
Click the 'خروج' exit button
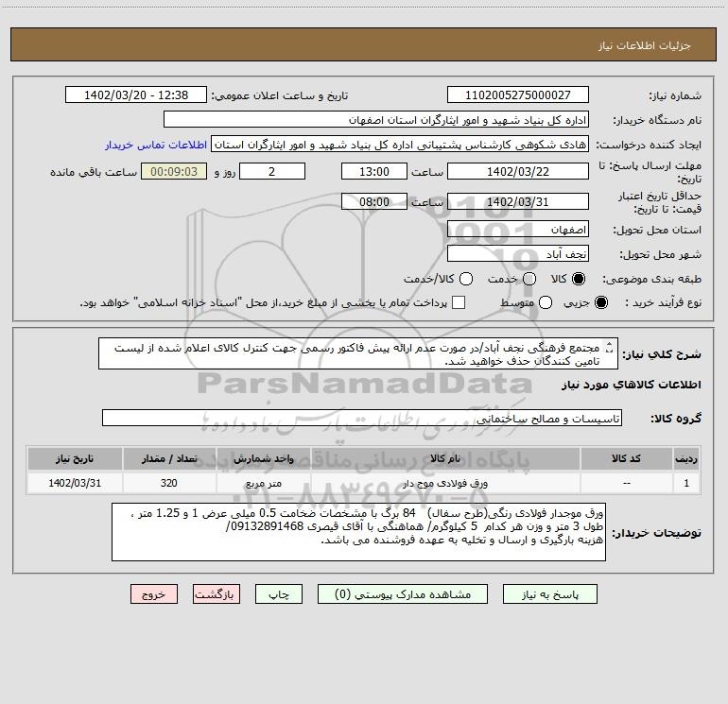coord(154,594)
